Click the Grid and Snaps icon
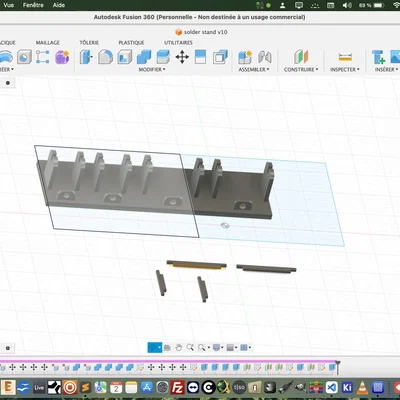400x400 pixels. 244,348
